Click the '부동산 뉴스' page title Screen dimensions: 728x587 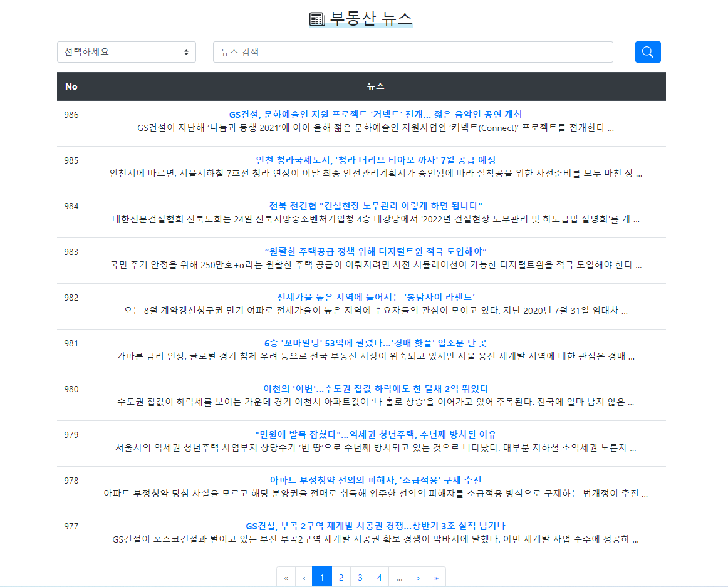click(372, 19)
